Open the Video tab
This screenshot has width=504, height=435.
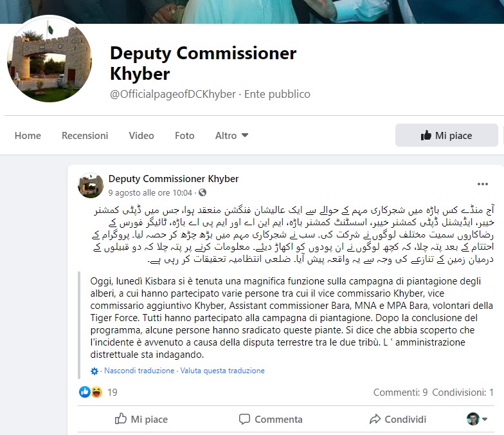click(x=141, y=135)
